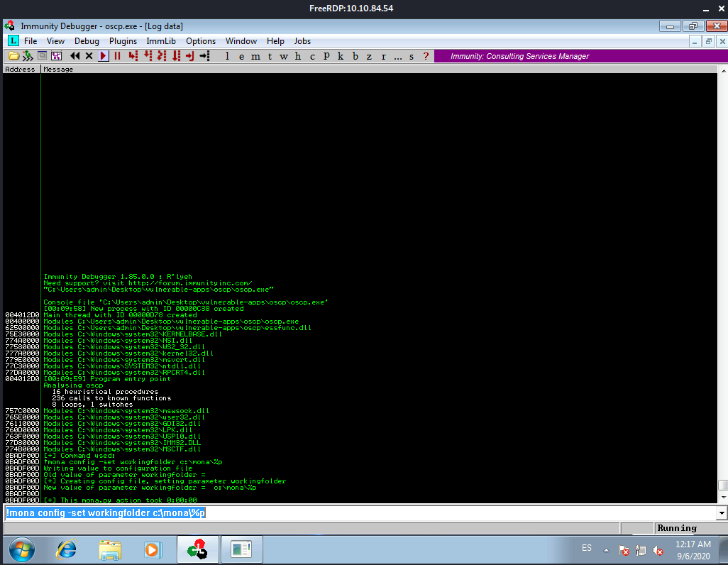This screenshot has height=565, width=728.
Task: Click the Address column header
Action: point(22,70)
